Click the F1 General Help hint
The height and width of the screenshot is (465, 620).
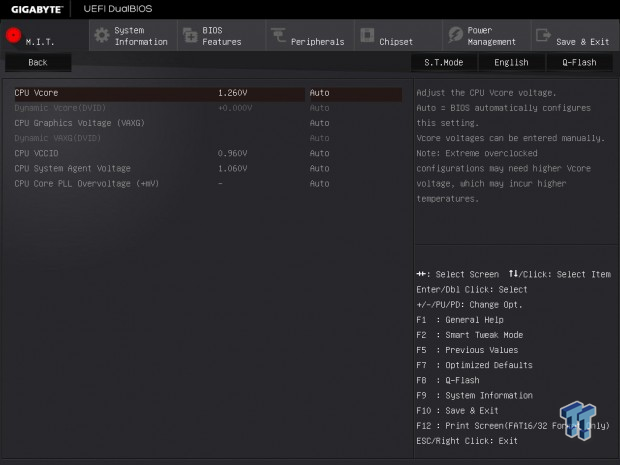[460, 320]
